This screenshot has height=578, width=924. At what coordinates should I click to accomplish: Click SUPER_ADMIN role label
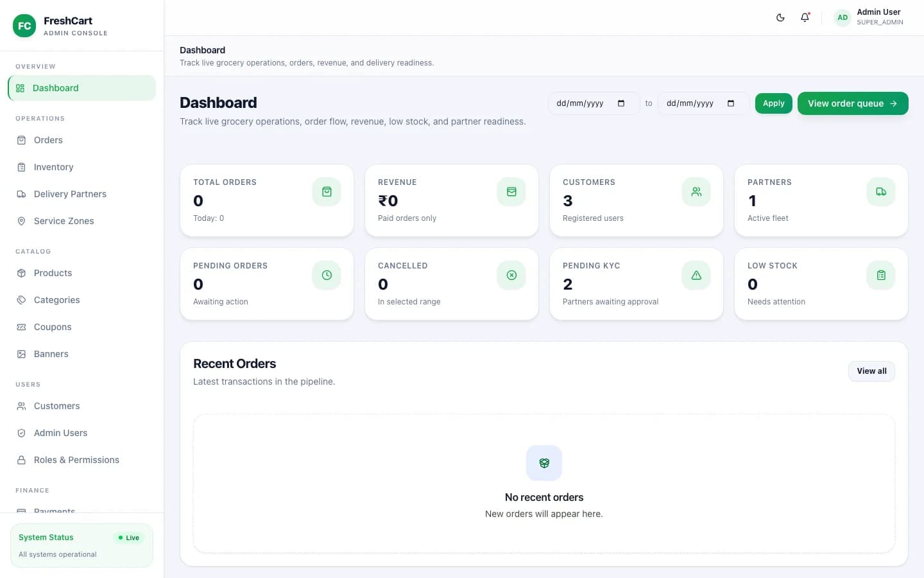coord(880,22)
